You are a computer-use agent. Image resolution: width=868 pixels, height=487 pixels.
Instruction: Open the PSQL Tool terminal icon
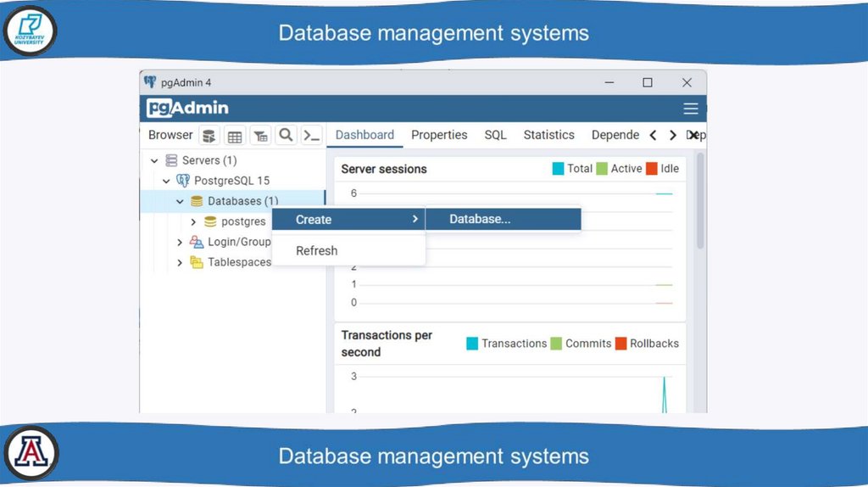point(312,135)
